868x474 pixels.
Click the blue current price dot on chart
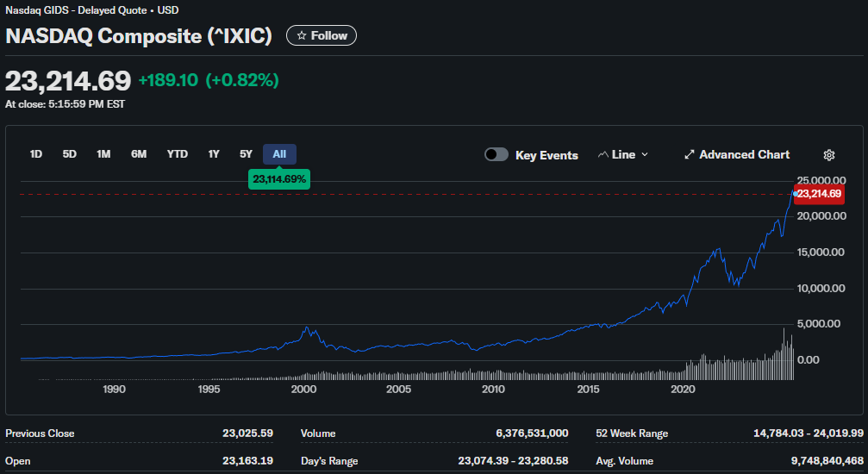click(x=796, y=194)
